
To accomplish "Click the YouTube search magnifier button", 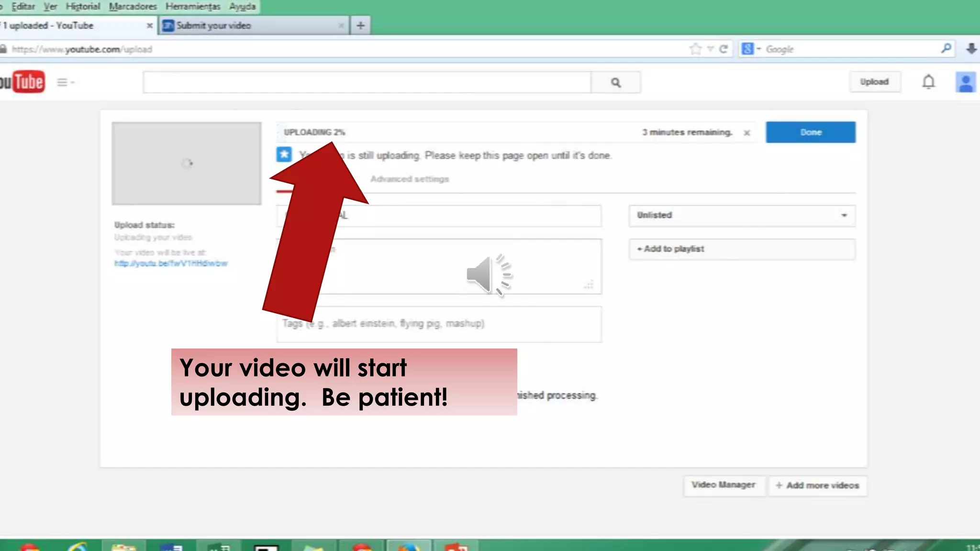I will click(616, 82).
